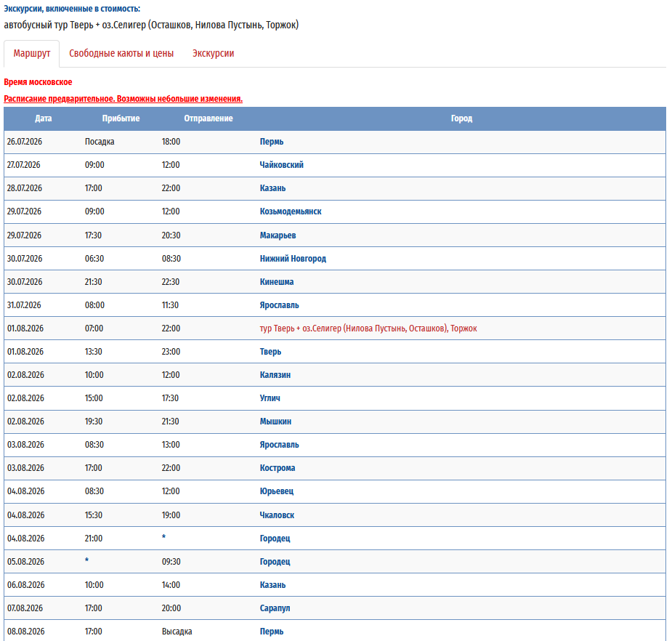This screenshot has height=641, width=672.
Task: Open the Экскурсии tab
Action: 213,54
